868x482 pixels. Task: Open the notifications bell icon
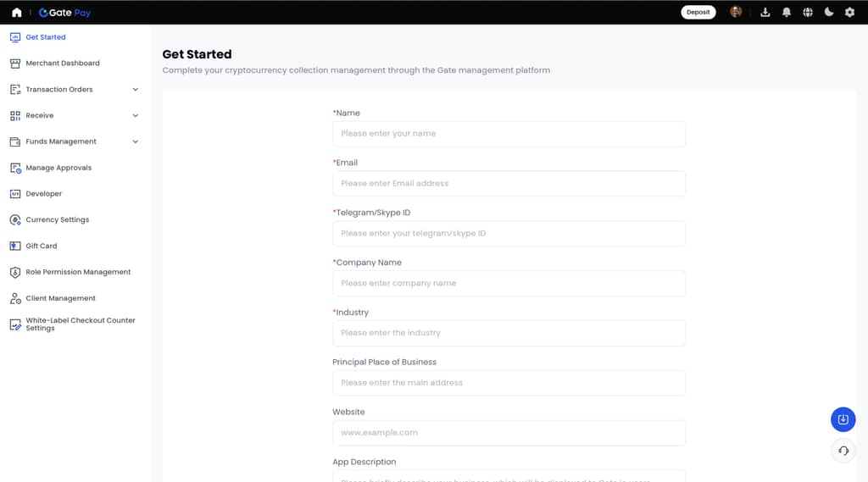[787, 13]
